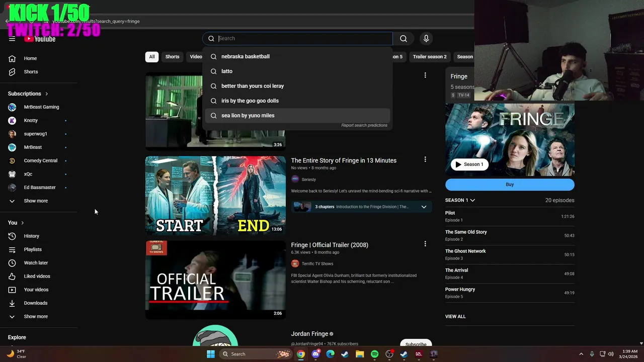Open Microsoft Edge from the taskbar
The height and width of the screenshot is (362, 644).
pyautogui.click(x=330, y=354)
